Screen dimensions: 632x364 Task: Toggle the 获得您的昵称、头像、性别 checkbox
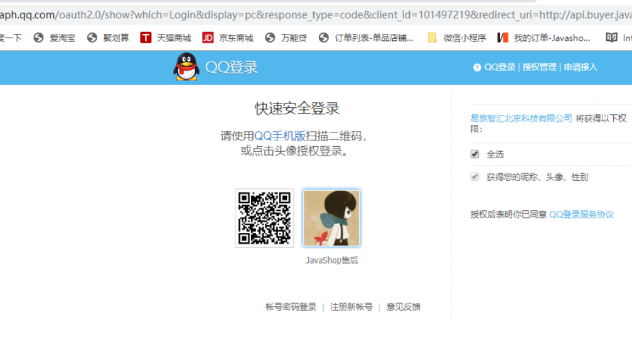click(x=475, y=177)
